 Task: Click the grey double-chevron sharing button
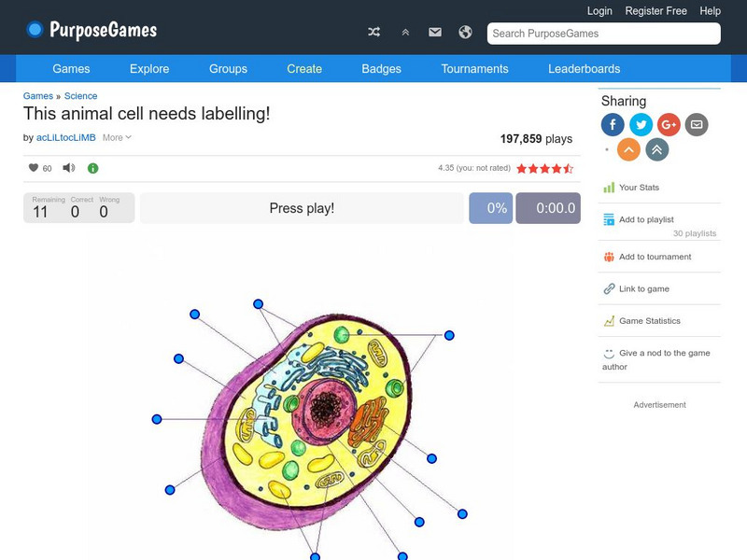click(x=656, y=149)
